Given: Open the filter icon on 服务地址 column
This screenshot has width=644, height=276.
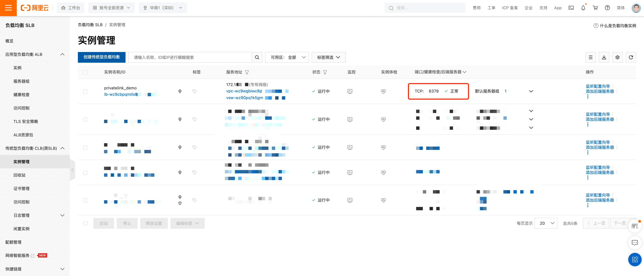Looking at the screenshot, I should (247, 72).
